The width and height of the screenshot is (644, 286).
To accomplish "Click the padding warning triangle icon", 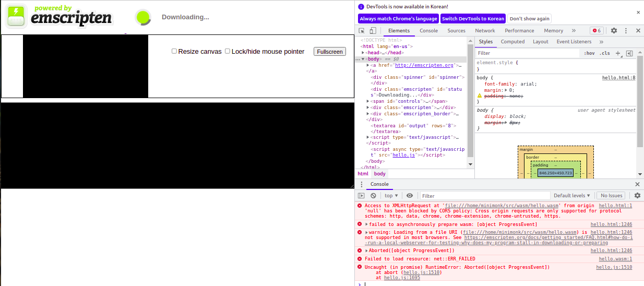I will tap(480, 96).
